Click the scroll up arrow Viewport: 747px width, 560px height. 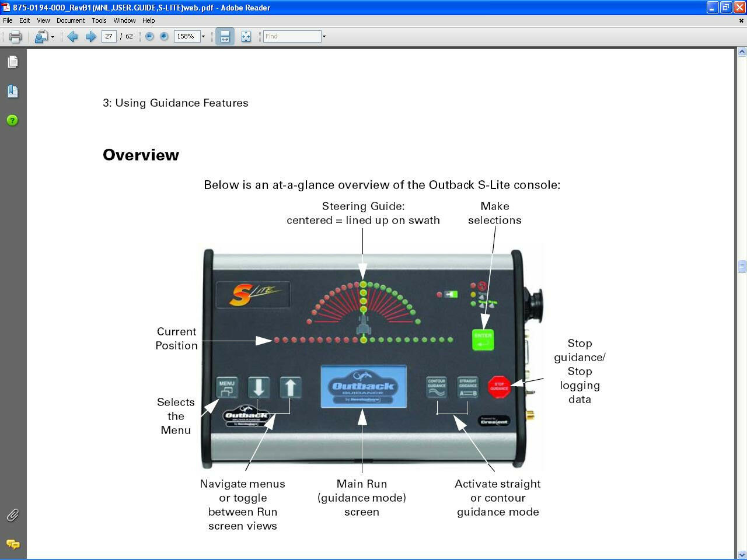[742, 52]
